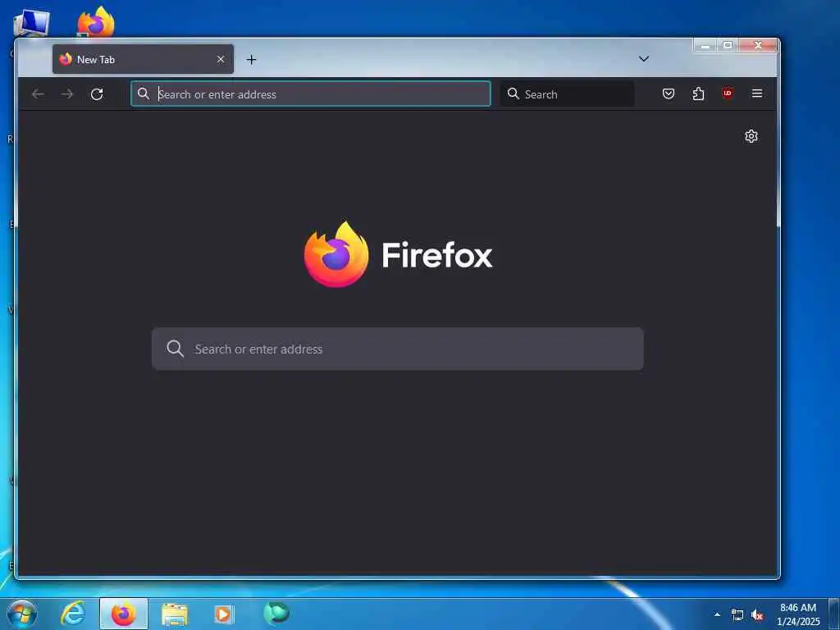840x630 pixels.
Task: Close the New Tab tab
Action: 220,59
